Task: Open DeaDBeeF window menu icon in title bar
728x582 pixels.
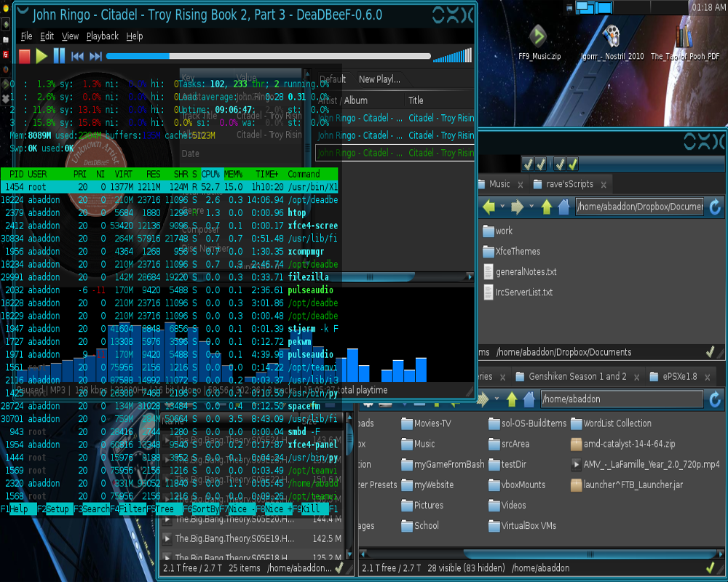Action: click(21, 11)
